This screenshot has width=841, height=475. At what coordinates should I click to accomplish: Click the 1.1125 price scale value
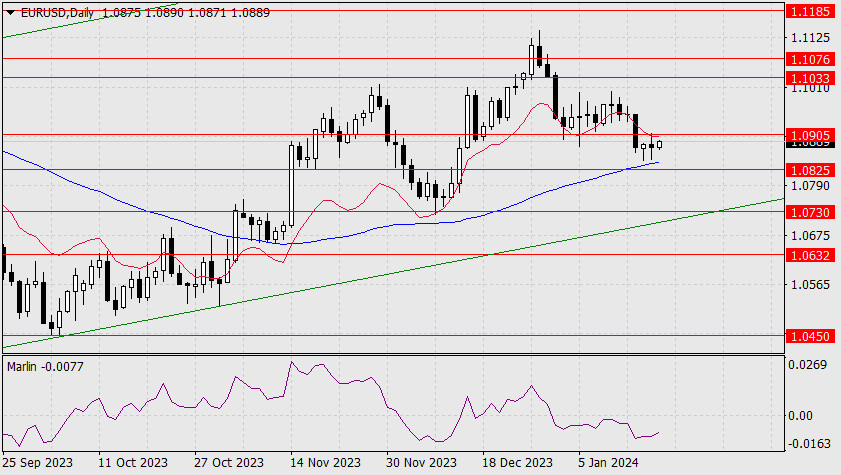(x=810, y=38)
